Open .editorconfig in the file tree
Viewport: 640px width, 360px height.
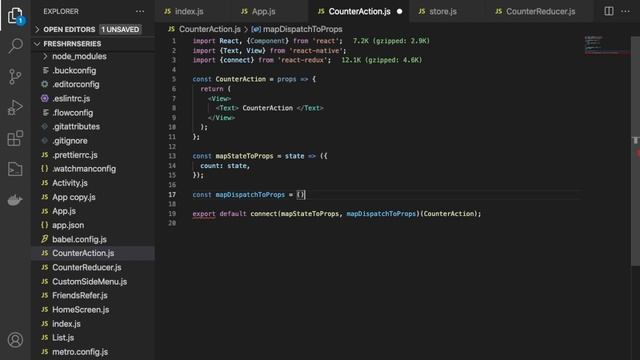76,84
